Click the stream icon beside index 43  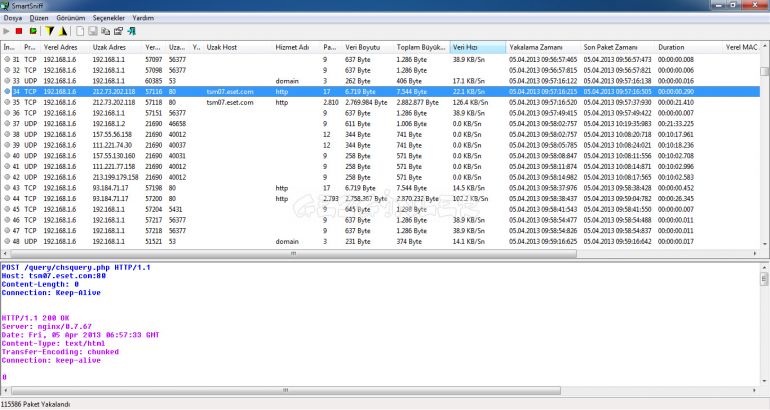click(x=7, y=188)
